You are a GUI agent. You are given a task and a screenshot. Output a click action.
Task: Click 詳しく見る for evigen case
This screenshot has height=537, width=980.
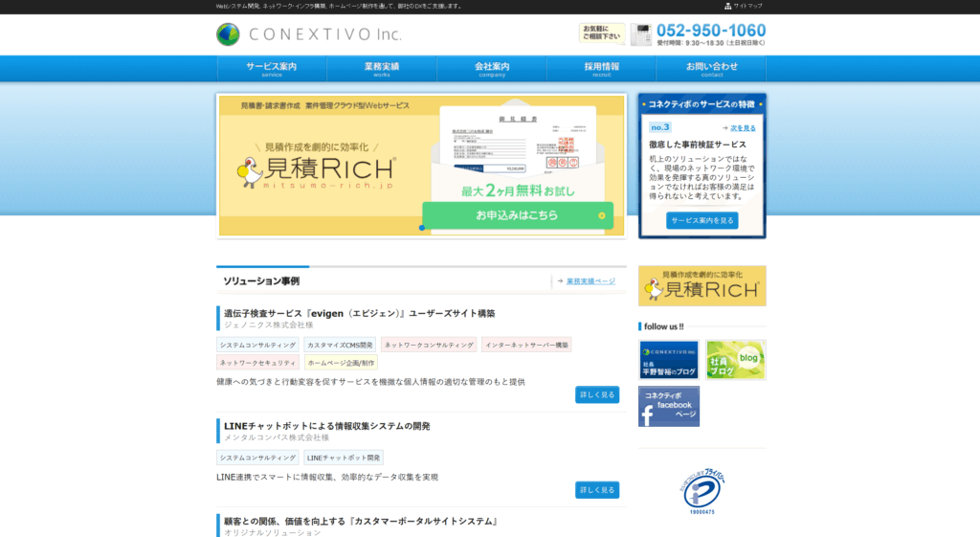[596, 394]
